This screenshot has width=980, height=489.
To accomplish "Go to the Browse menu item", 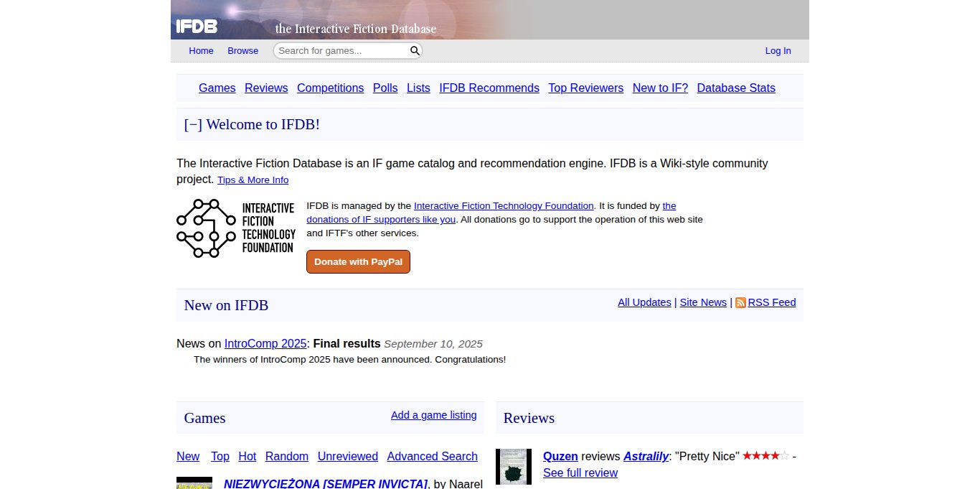I will point(242,50).
